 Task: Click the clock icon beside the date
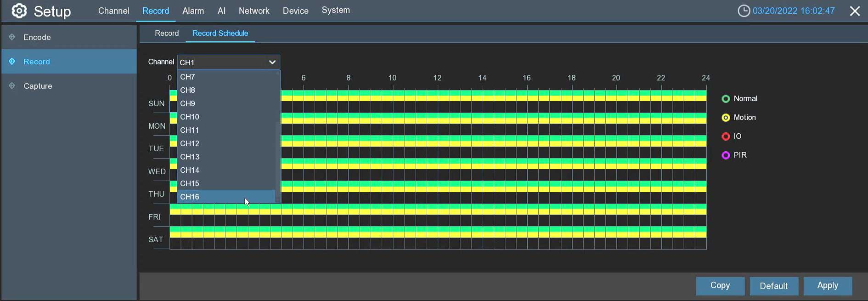(x=744, y=11)
